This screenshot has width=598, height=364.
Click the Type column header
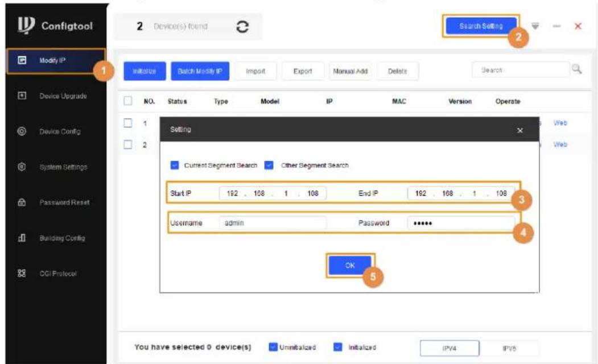(x=221, y=101)
